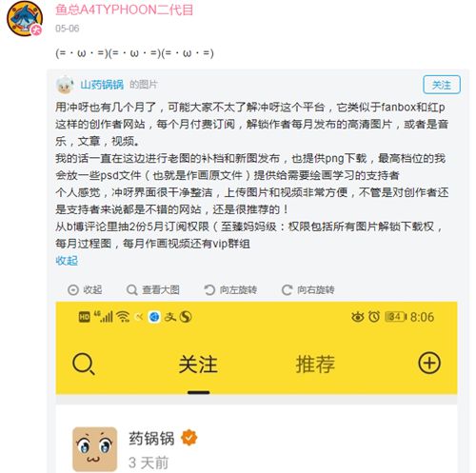Open the 药锅锅 square face avatar
Viewport: 476px width, 473px height.
(95, 449)
